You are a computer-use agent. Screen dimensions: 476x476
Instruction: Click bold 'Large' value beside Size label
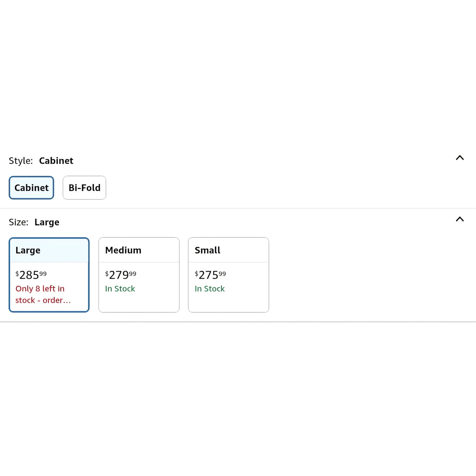(x=47, y=223)
